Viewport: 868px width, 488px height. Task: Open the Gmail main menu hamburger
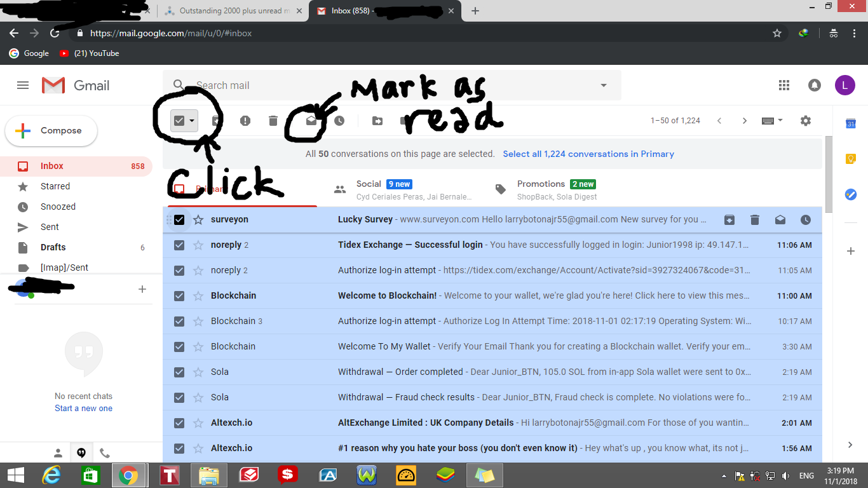23,85
